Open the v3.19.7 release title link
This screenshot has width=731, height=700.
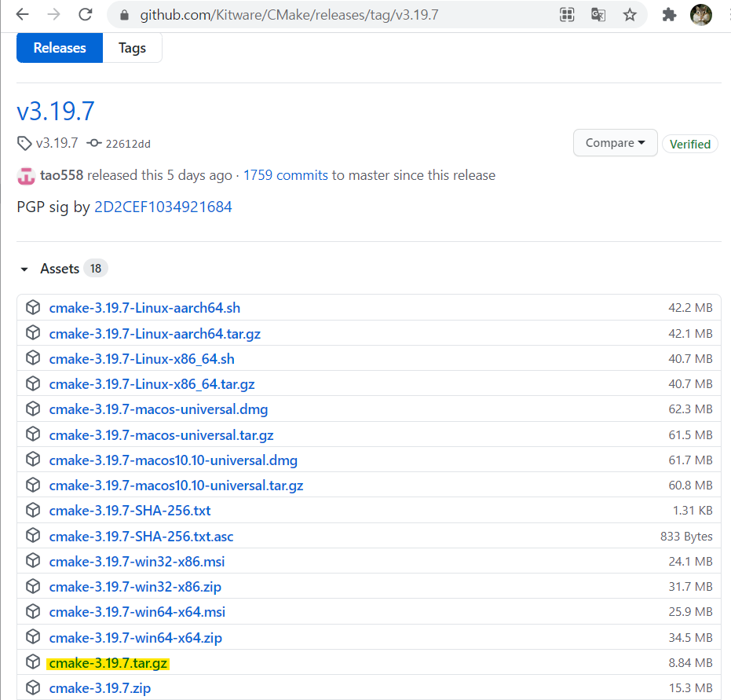(56, 111)
